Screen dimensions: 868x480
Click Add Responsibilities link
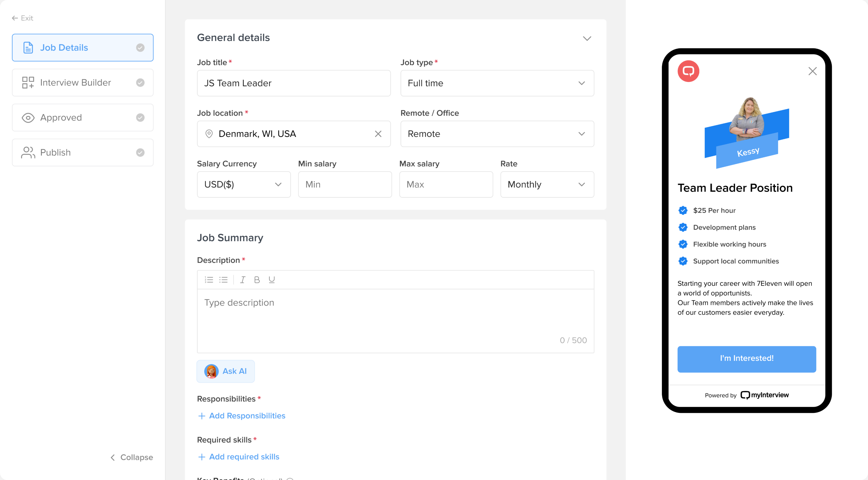click(x=241, y=415)
